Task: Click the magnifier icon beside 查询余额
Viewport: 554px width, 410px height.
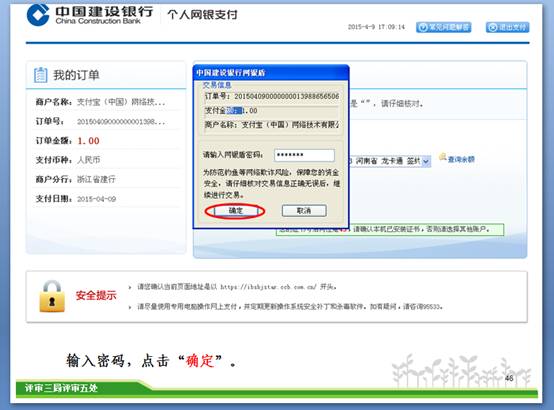Action: pyautogui.click(x=442, y=157)
